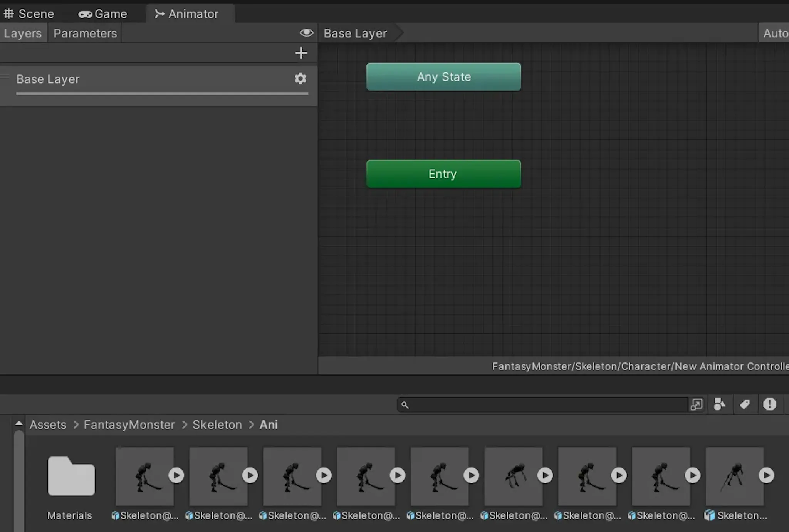The width and height of the screenshot is (789, 532).
Task: Click Ani in the breadcrumb path
Action: [269, 425]
